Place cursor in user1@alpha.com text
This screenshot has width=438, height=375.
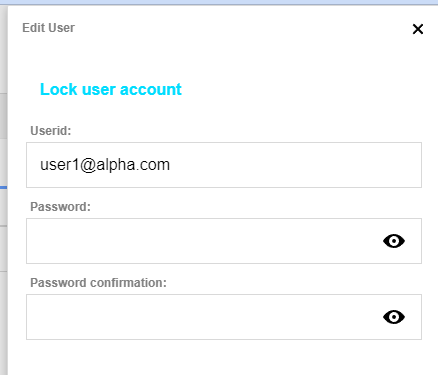pyautogui.click(x=105, y=165)
